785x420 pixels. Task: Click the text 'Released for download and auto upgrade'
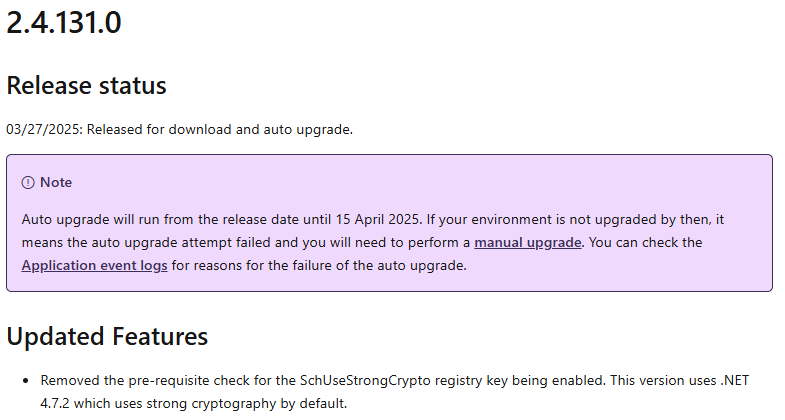click(219, 130)
